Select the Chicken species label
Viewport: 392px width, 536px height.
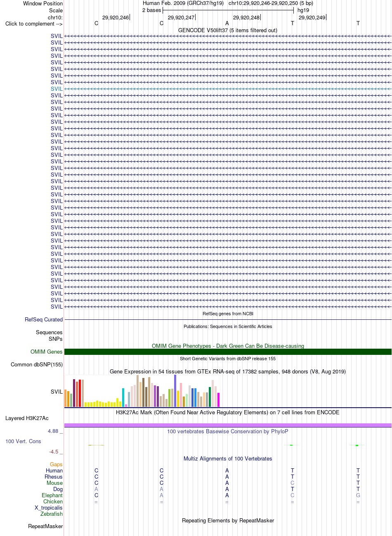[x=53, y=502]
